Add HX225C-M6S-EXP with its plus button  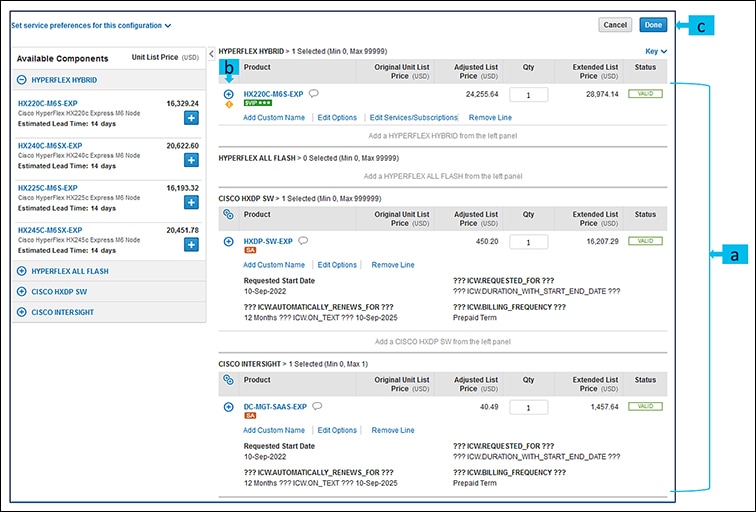191,202
